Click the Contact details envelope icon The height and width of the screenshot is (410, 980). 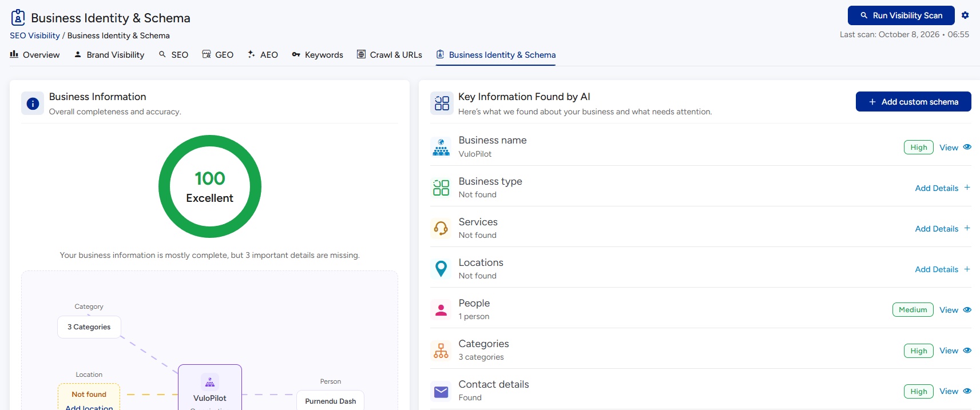441,392
